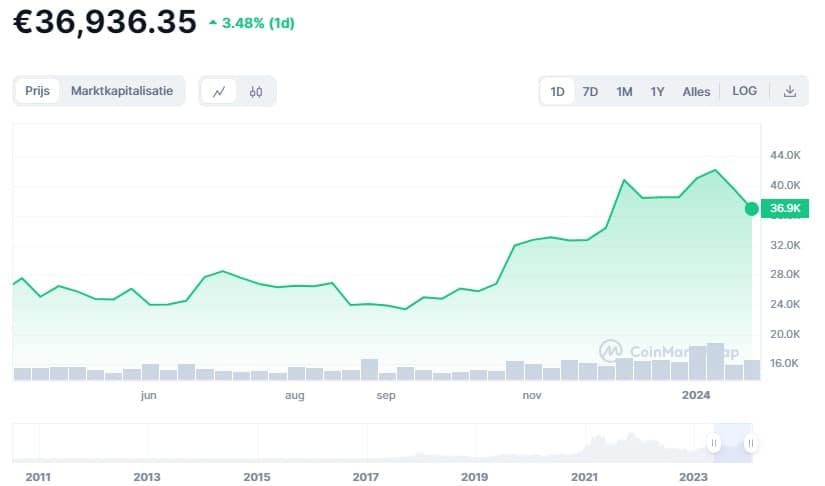This screenshot has width=825, height=486.
Task: Click the tallest volume bar near 2024
Action: 715,361
